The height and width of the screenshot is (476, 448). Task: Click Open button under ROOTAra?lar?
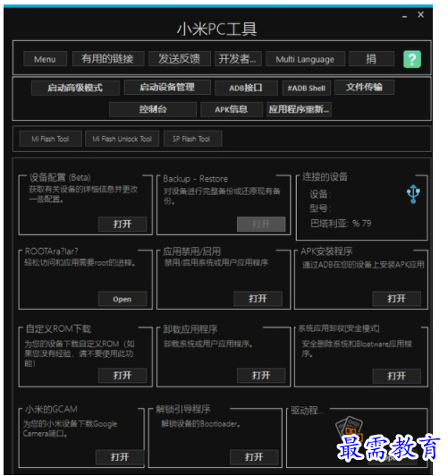click(x=123, y=299)
